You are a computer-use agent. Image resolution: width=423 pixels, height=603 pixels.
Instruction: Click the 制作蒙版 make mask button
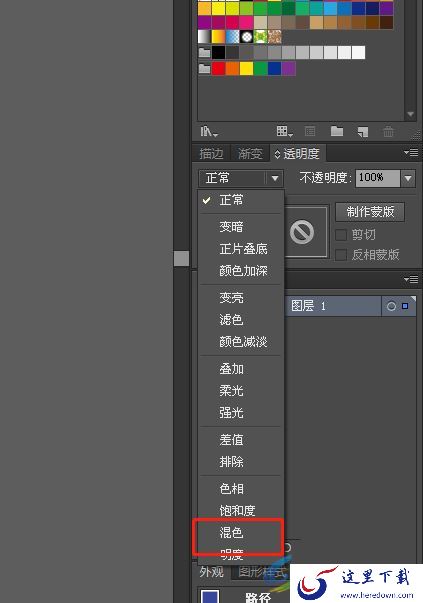click(370, 212)
